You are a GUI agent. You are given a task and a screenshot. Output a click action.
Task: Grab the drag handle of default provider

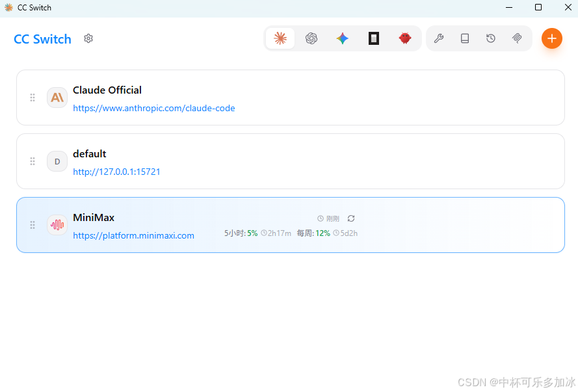[33, 161]
